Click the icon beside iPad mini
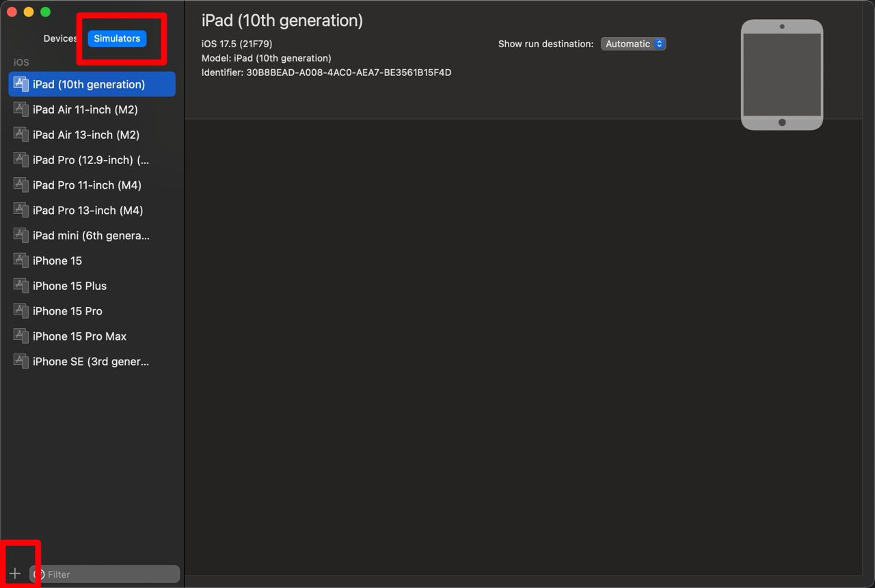This screenshot has height=588, width=875. click(x=21, y=235)
